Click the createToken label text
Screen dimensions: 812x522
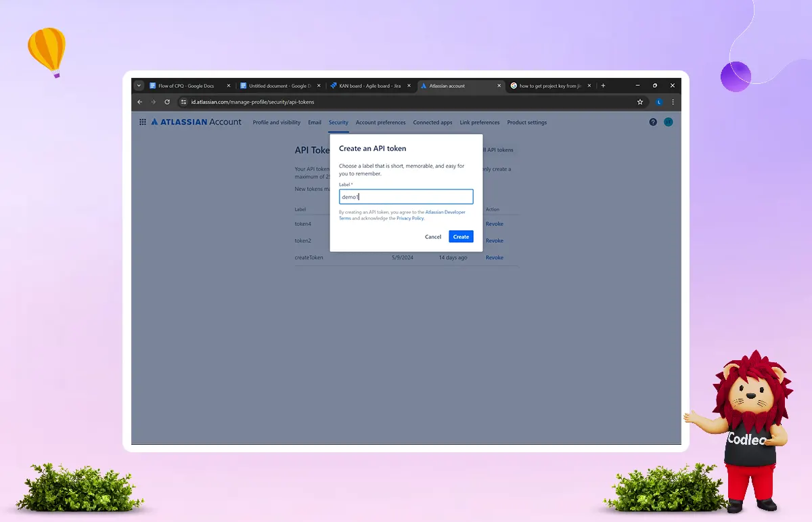(309, 258)
